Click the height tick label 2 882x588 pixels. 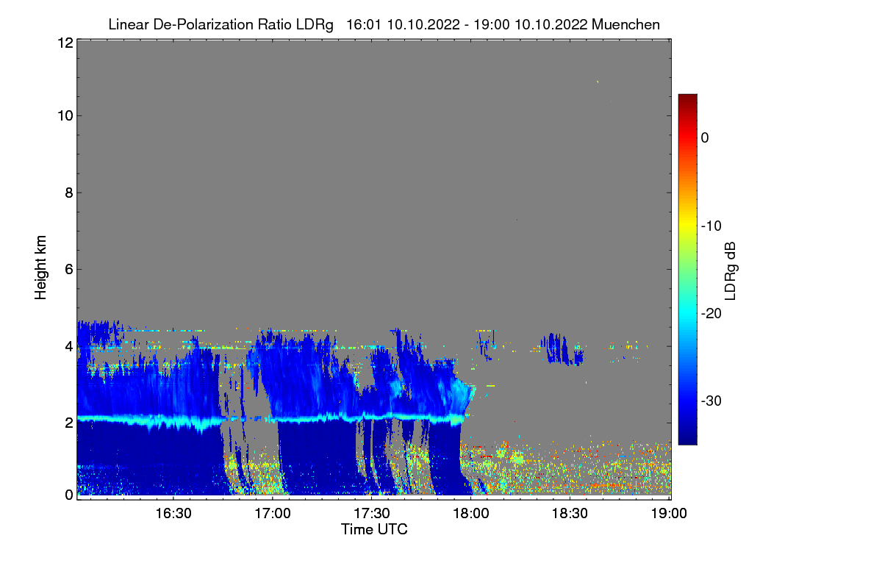[68, 423]
